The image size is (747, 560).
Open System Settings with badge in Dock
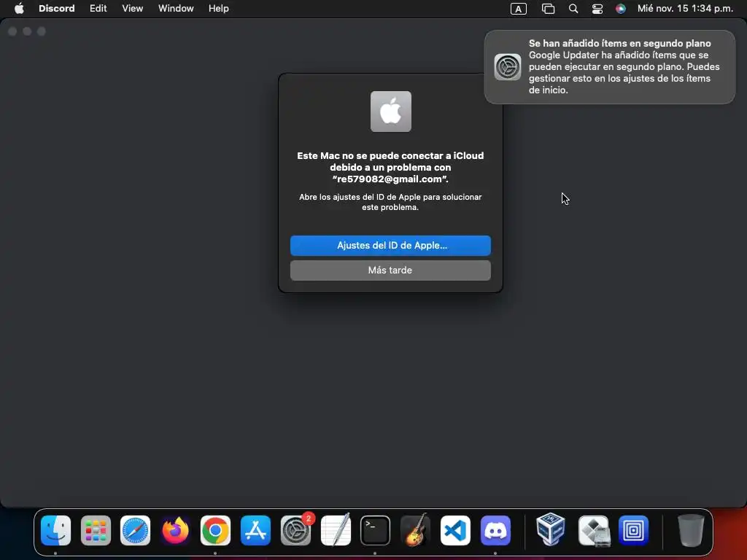pyautogui.click(x=296, y=531)
